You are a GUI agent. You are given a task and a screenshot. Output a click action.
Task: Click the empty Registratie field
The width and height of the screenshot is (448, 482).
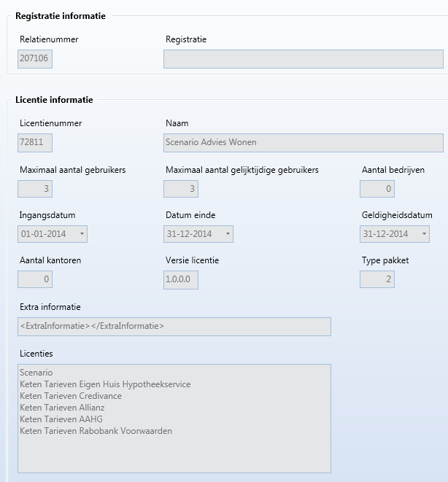(304, 59)
